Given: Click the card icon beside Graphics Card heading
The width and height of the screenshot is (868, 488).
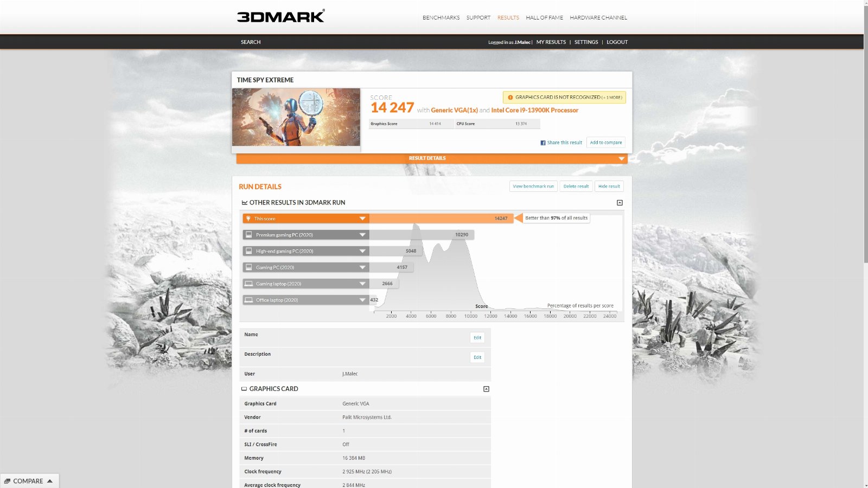Looking at the screenshot, I should tap(244, 389).
